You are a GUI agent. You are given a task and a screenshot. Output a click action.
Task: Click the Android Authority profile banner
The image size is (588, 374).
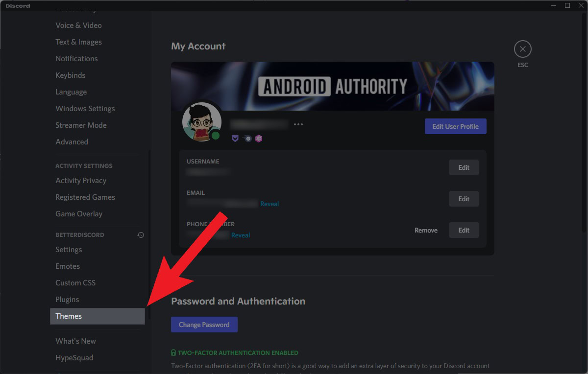(x=332, y=86)
